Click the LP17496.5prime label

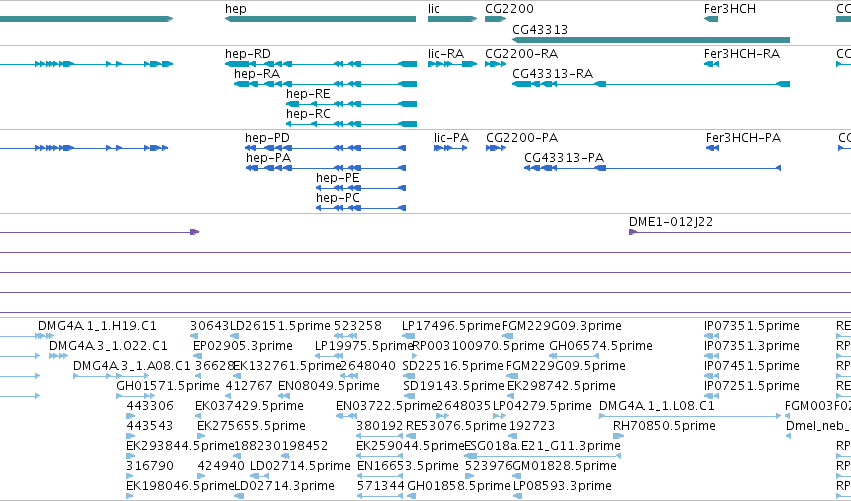point(451,326)
